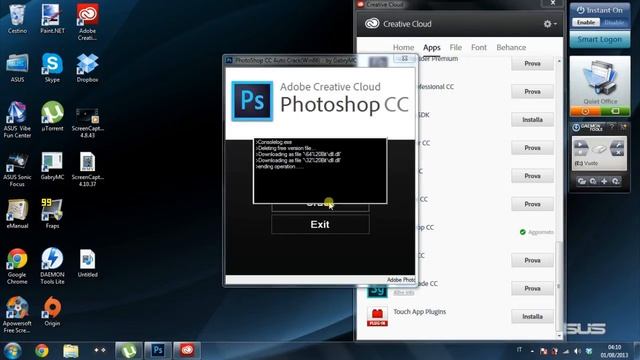Select the ASUS folder desktop icon
640x360 pixels.
(x=17, y=68)
